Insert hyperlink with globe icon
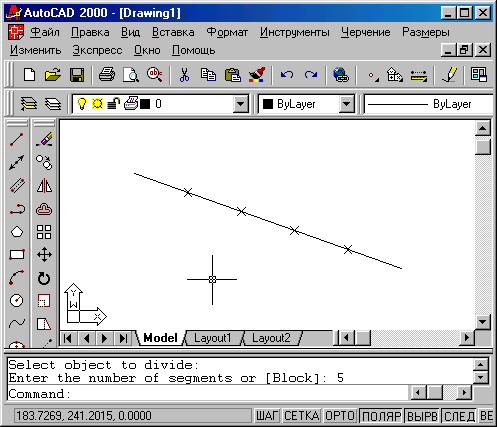Viewport: 497px width, 427px height. pyautogui.click(x=341, y=75)
